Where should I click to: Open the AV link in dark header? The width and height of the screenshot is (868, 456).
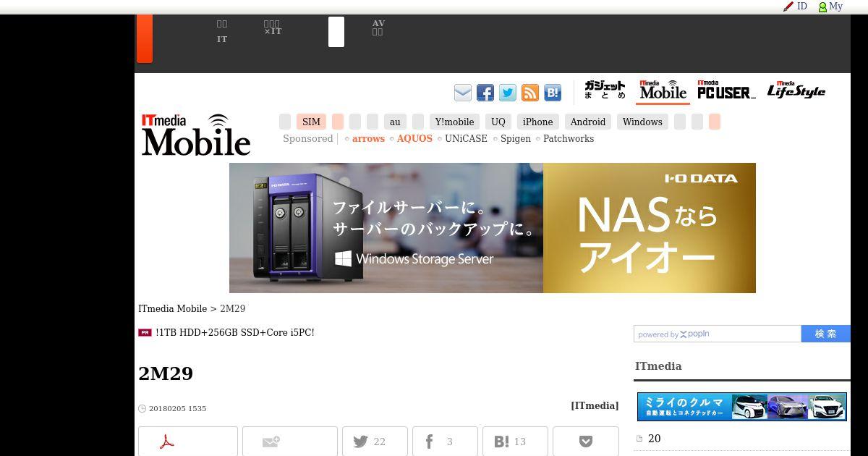click(x=378, y=28)
